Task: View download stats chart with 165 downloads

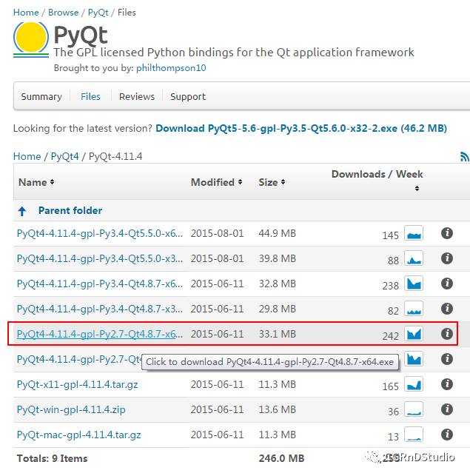Action: pos(414,384)
